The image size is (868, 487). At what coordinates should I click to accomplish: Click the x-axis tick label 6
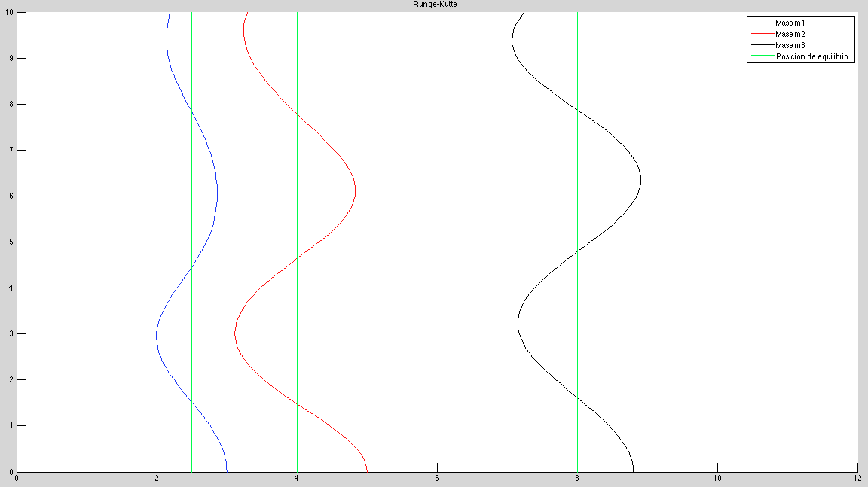point(437,478)
